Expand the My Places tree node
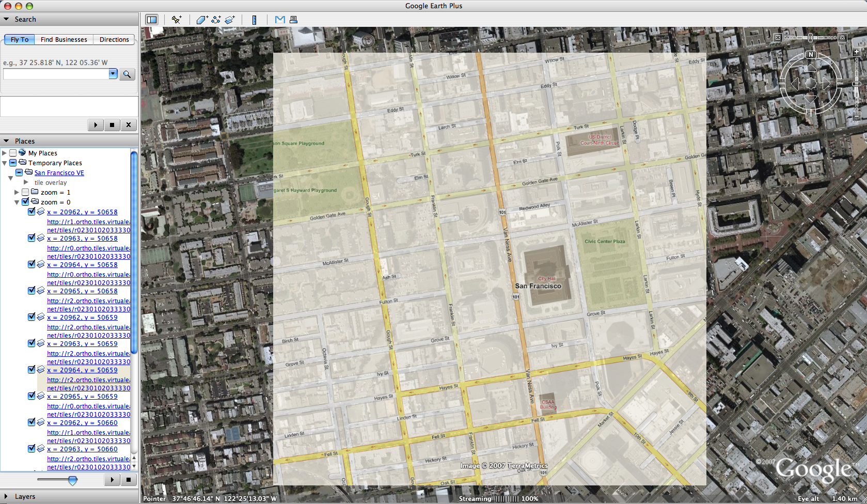Image resolution: width=867 pixels, height=504 pixels. (4, 153)
